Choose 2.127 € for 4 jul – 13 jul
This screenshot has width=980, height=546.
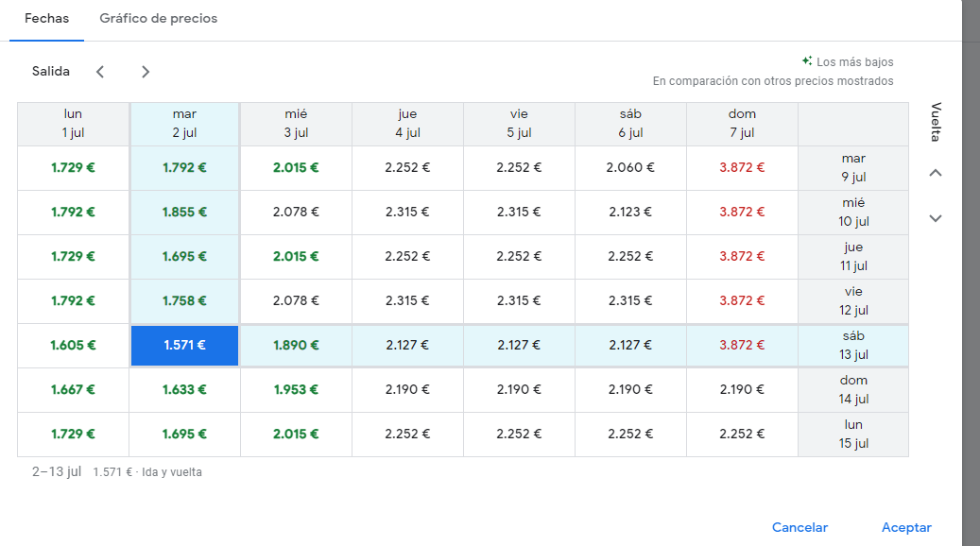[407, 346]
